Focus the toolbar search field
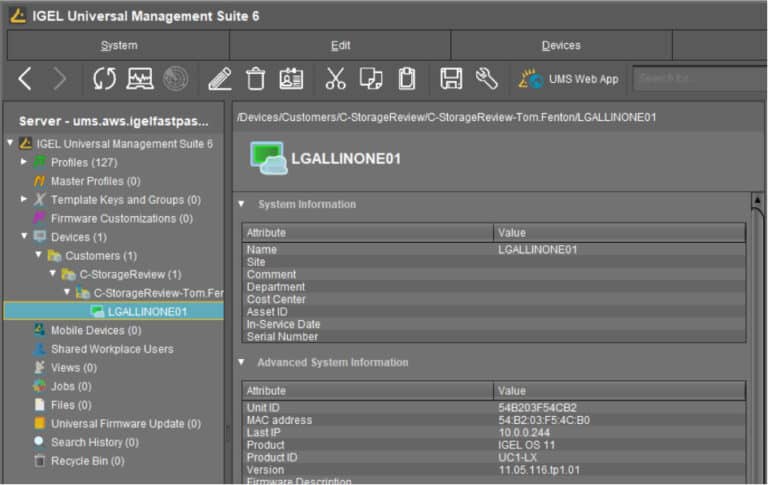Screen dimensions: 768x485 tap(700, 78)
